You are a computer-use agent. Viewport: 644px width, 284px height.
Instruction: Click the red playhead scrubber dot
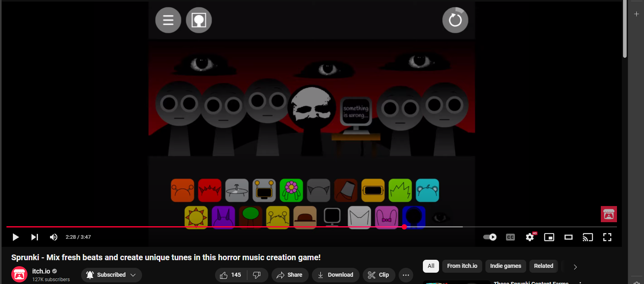(404, 227)
